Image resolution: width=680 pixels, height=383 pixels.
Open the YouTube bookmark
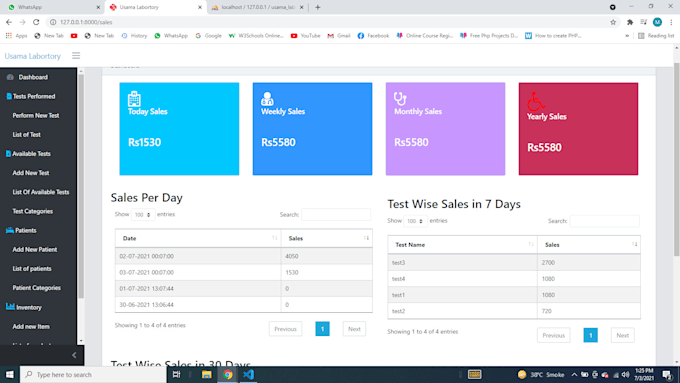(x=305, y=36)
